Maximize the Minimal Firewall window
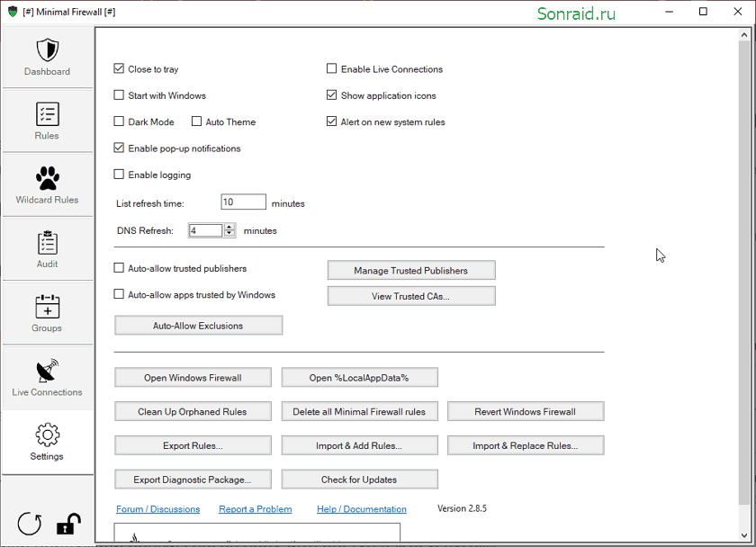756x547 pixels. (704, 12)
